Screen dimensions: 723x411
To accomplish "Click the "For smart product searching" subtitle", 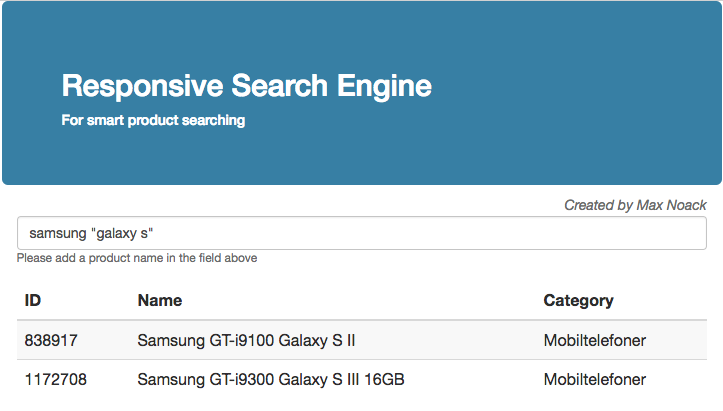I will pyautogui.click(x=153, y=121).
